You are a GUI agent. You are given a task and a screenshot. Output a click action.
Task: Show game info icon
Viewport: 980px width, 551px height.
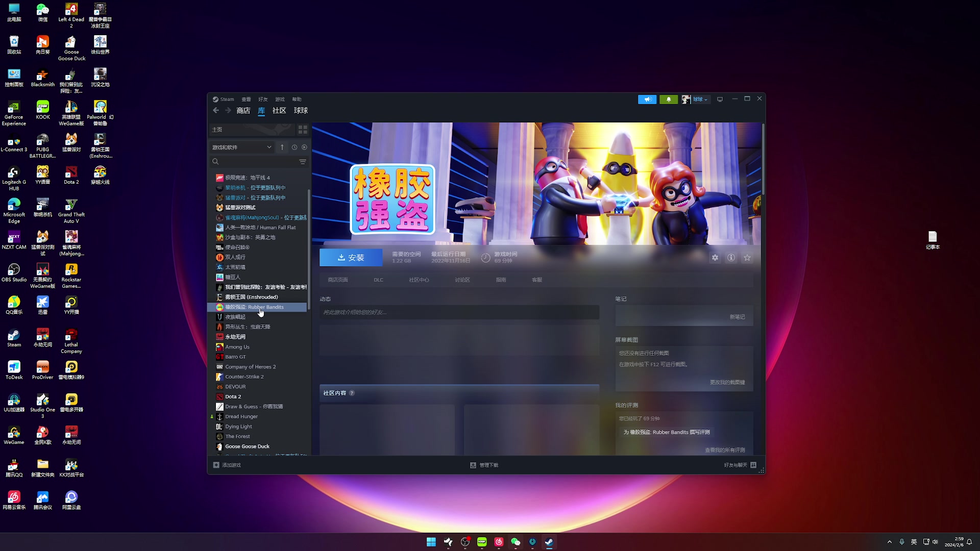[x=731, y=258]
